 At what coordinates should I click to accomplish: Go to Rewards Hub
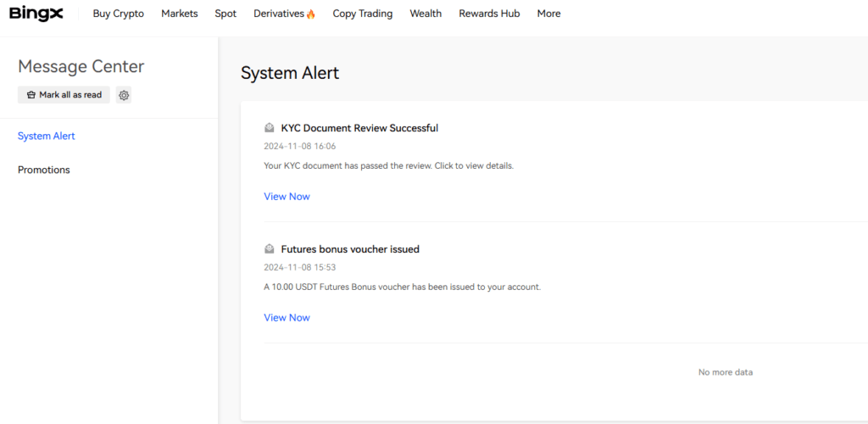coord(489,14)
